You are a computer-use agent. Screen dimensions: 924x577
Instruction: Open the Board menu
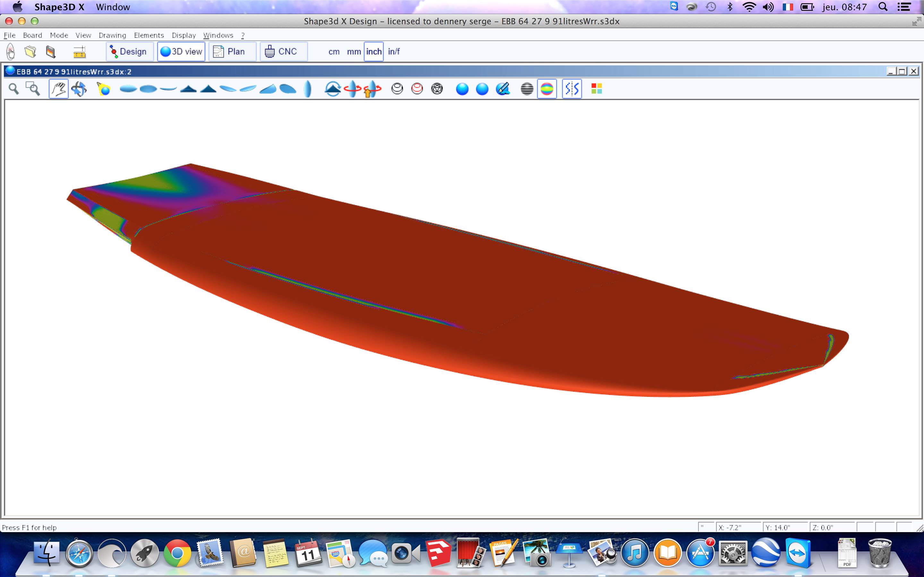click(x=32, y=35)
